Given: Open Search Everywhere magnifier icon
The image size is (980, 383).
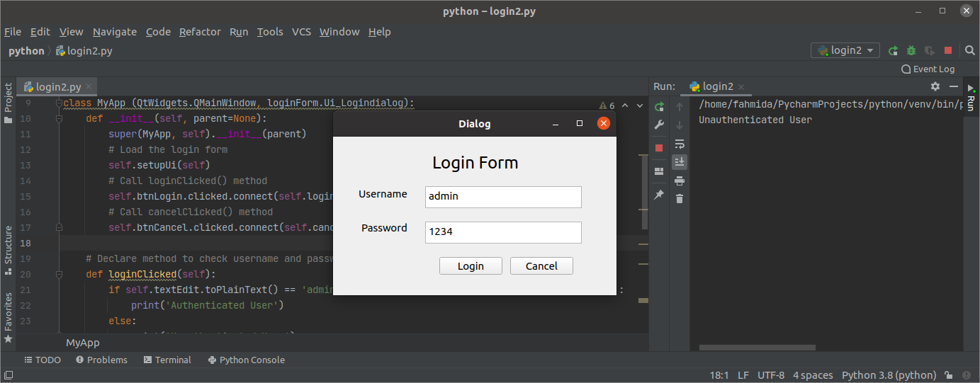Looking at the screenshot, I should (970, 51).
